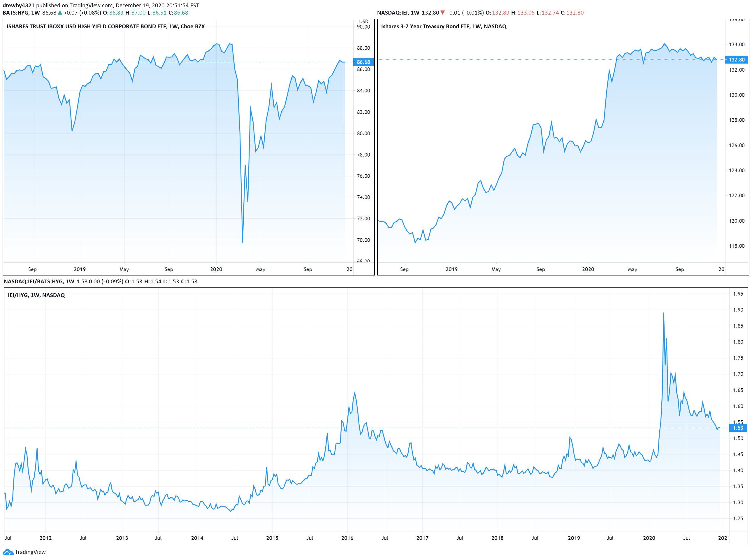Click the drewby4321 author name
Screen dimensions: 752x560
coord(19,6)
